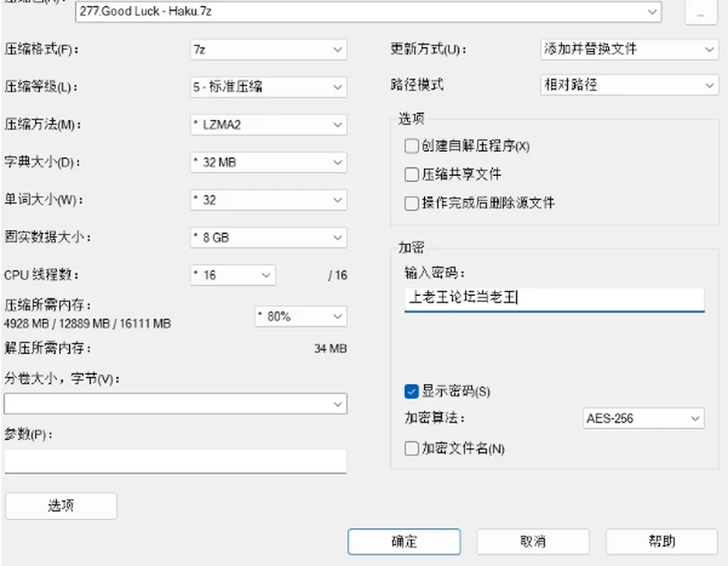728x566 pixels.
Task: Click the 4928 MB / 12889 MB / 16111 MB text
Action: pyautogui.click(x=87, y=323)
